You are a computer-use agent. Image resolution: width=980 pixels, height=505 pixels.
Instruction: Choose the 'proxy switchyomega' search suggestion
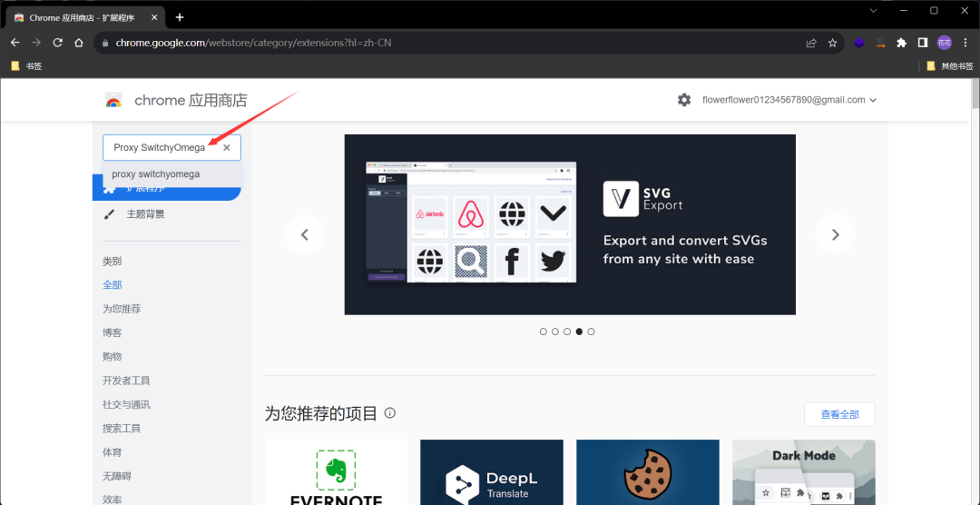[171, 174]
